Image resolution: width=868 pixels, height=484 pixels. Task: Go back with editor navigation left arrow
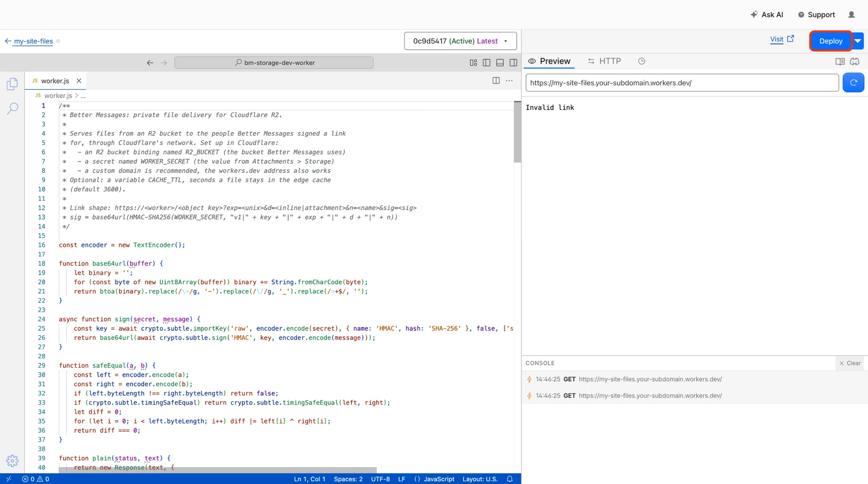tap(150, 63)
